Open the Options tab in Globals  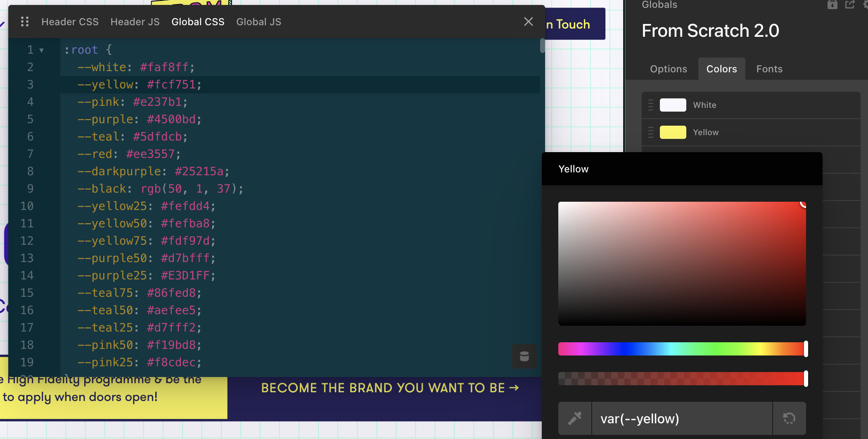(x=669, y=69)
